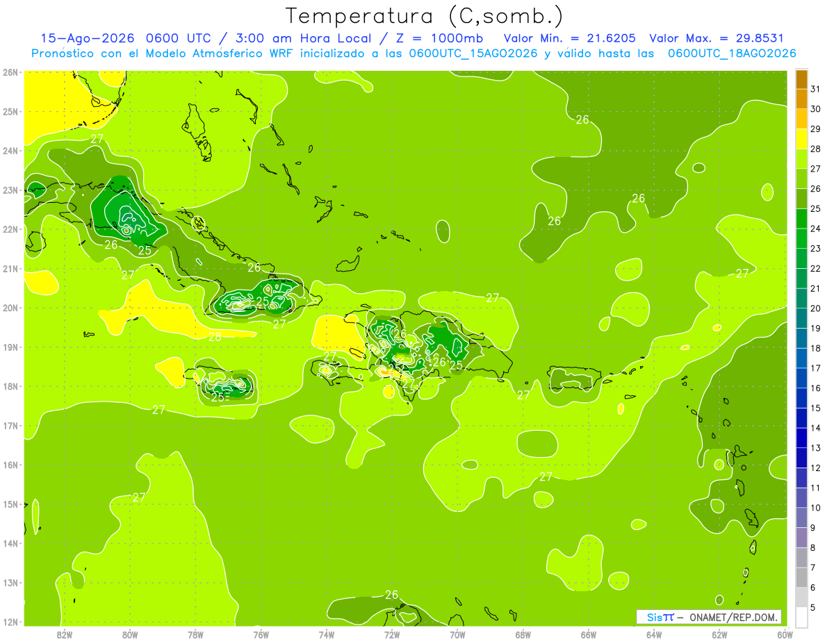Pick the yellow swatch between 28 and 29
The width and height of the screenshot is (834, 644).
pos(801,138)
